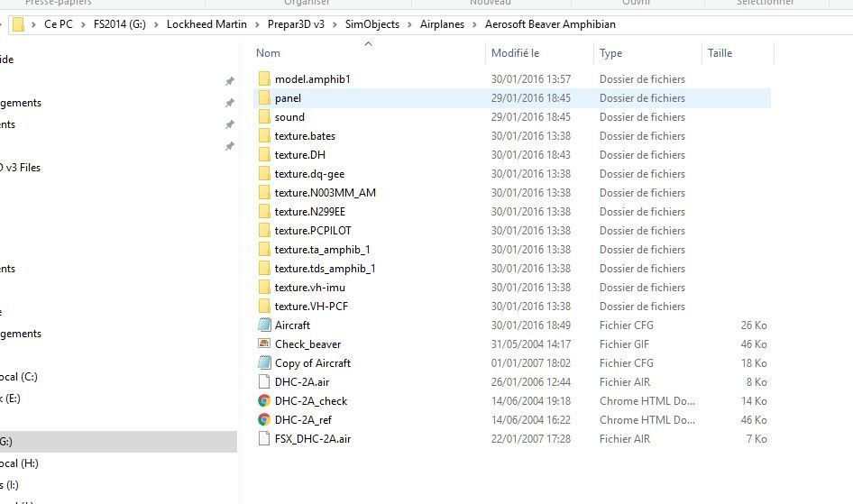The width and height of the screenshot is (853, 504).
Task: Click the Chrome icon for DHC-2A_check
Action: point(264,400)
